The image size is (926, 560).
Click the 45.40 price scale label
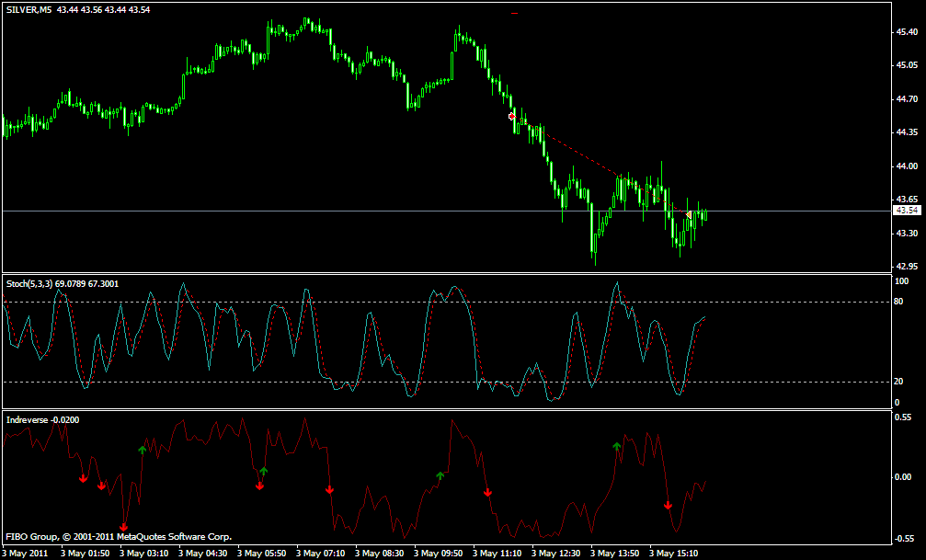click(x=907, y=32)
